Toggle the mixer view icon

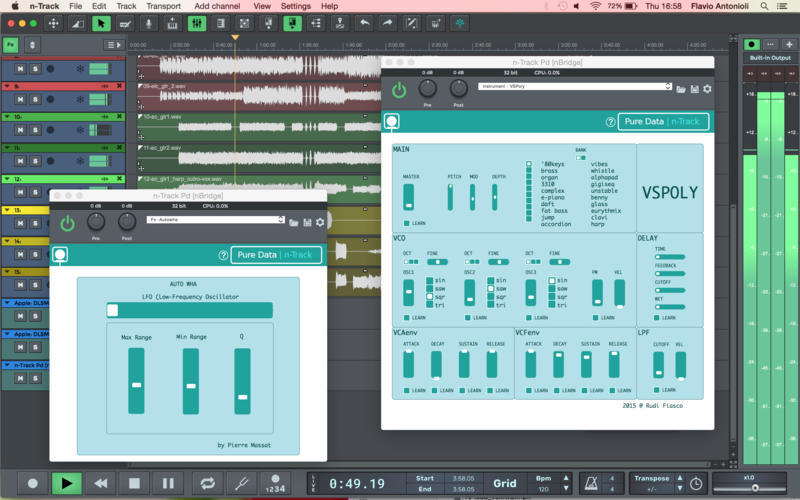pyautogui.click(x=196, y=23)
